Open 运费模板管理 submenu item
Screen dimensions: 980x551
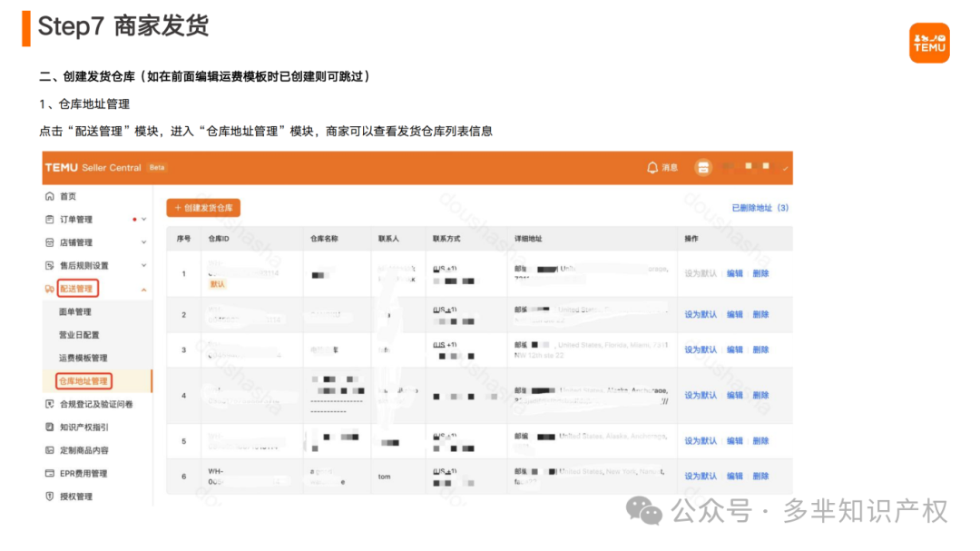coord(83,359)
